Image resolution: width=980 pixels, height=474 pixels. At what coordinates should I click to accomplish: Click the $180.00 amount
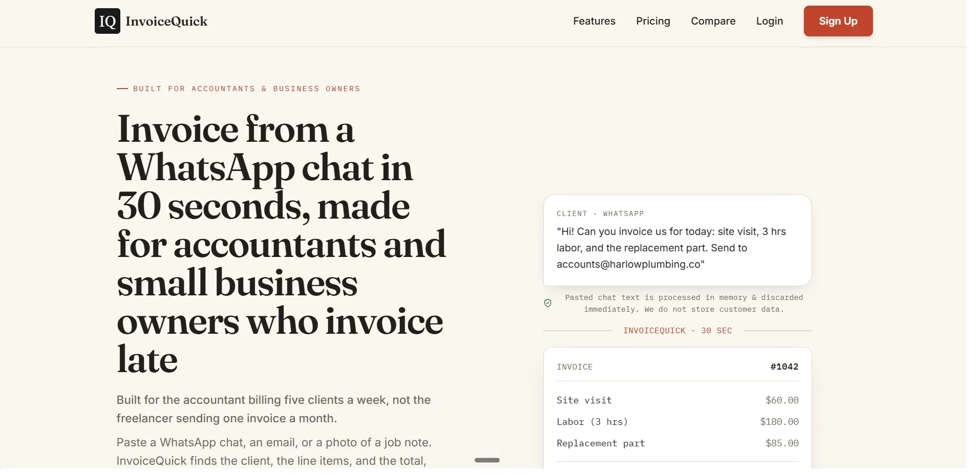[779, 422]
